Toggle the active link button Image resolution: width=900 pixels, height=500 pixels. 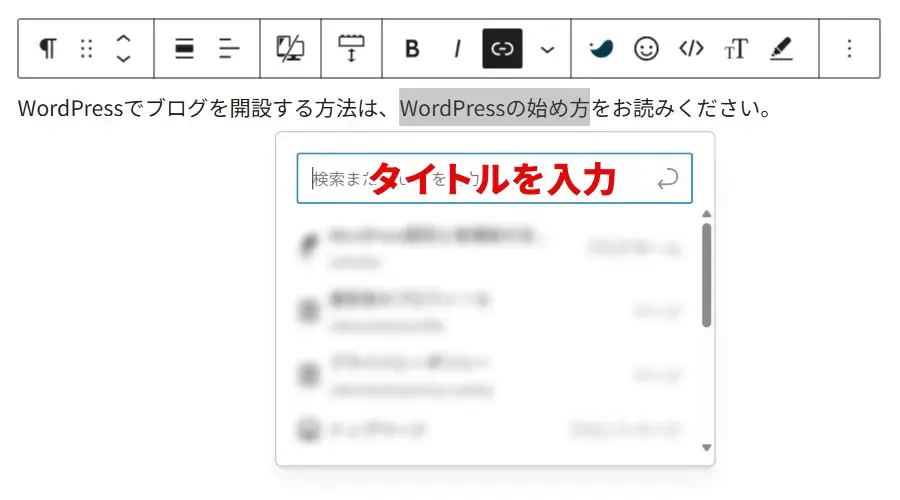(x=502, y=49)
